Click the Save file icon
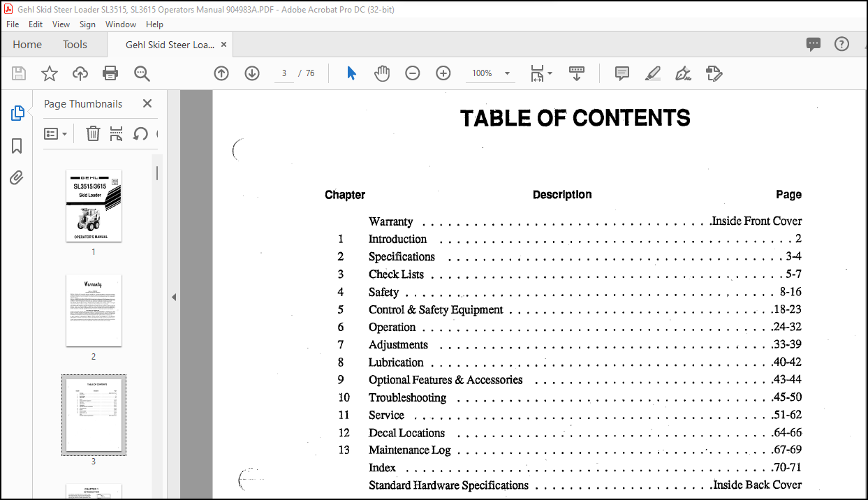 point(19,73)
